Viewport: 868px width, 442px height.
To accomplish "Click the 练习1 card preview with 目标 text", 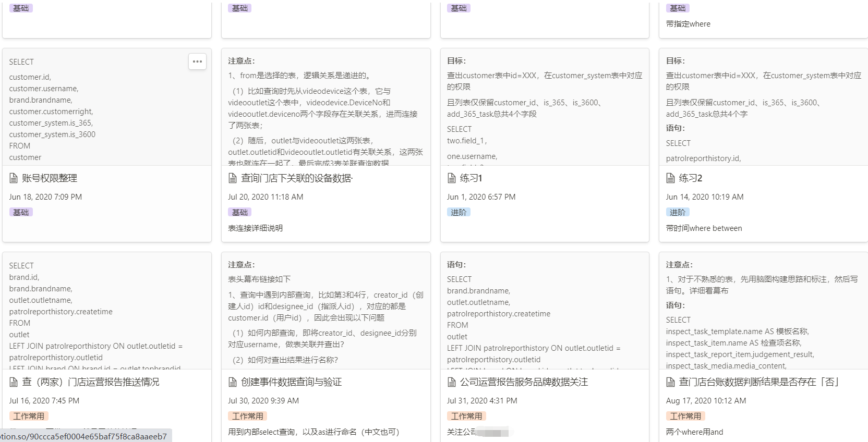I will (x=545, y=107).
